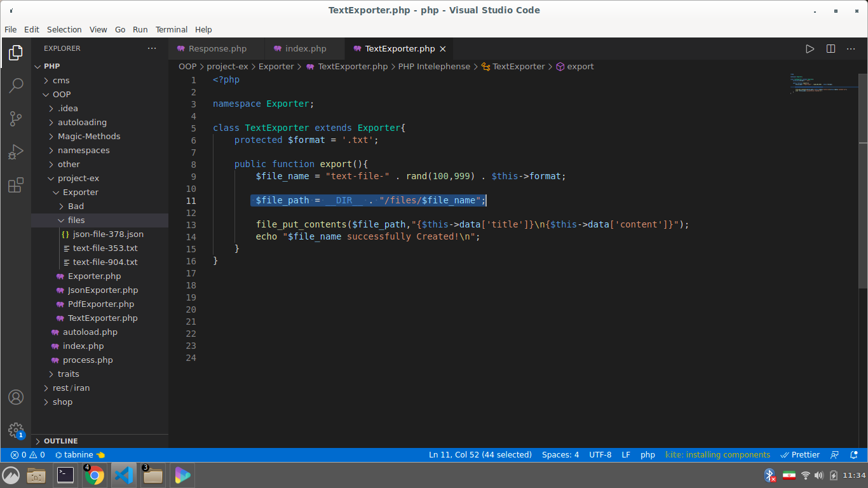868x488 pixels.
Task: Click the Ln 11, Col 52 status item
Action: 480,455
